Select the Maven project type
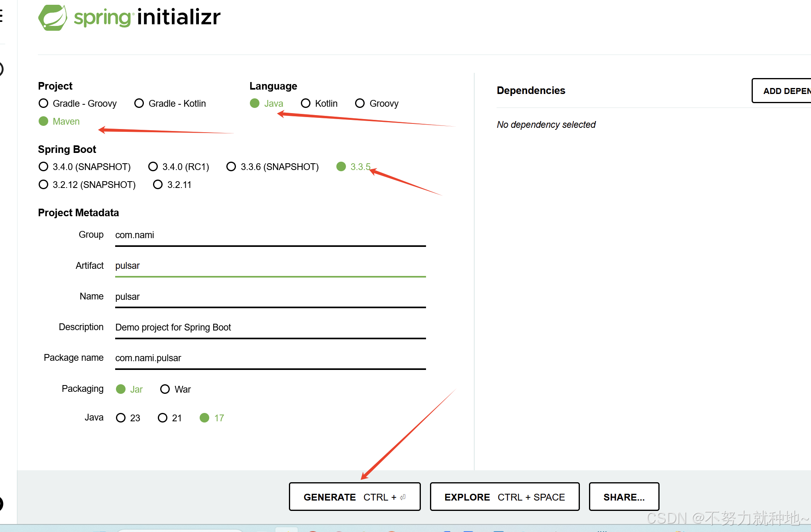Screen dimensions: 811x532 point(43,121)
